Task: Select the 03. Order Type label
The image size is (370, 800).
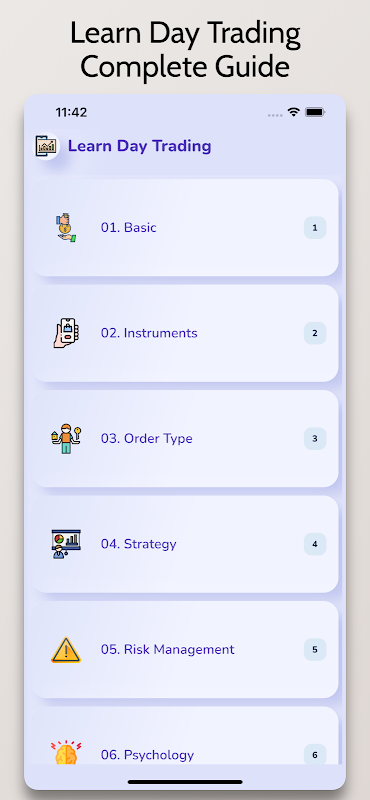Action: pos(146,439)
